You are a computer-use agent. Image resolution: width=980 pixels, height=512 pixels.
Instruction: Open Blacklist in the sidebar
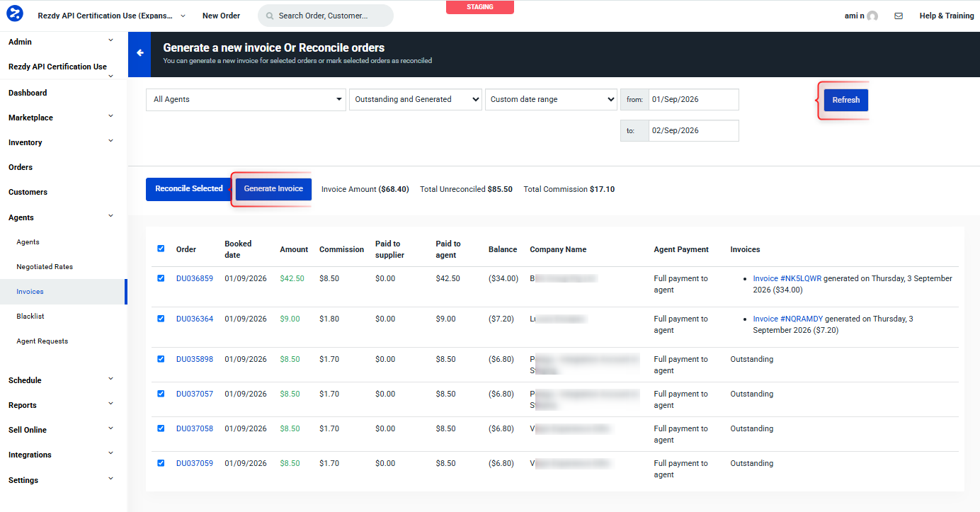pos(30,317)
